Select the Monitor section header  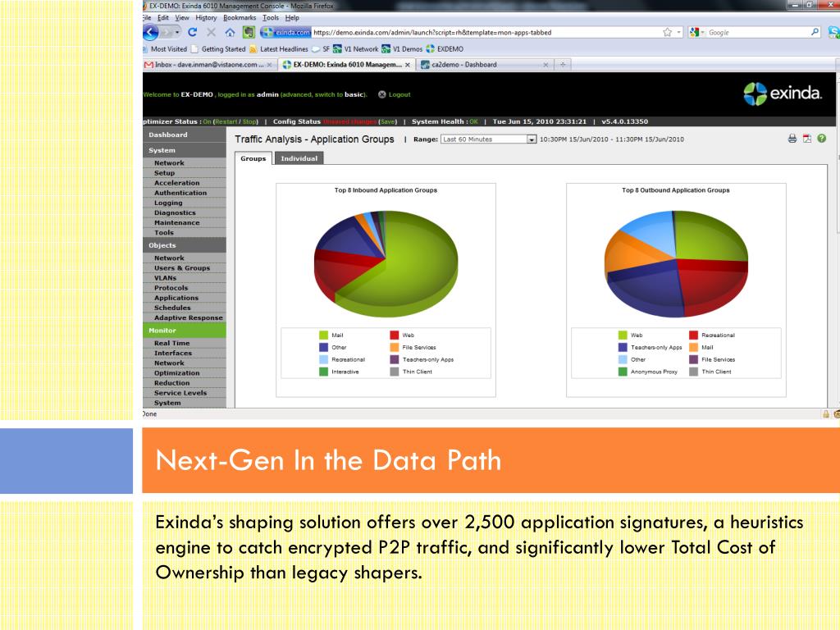[185, 331]
